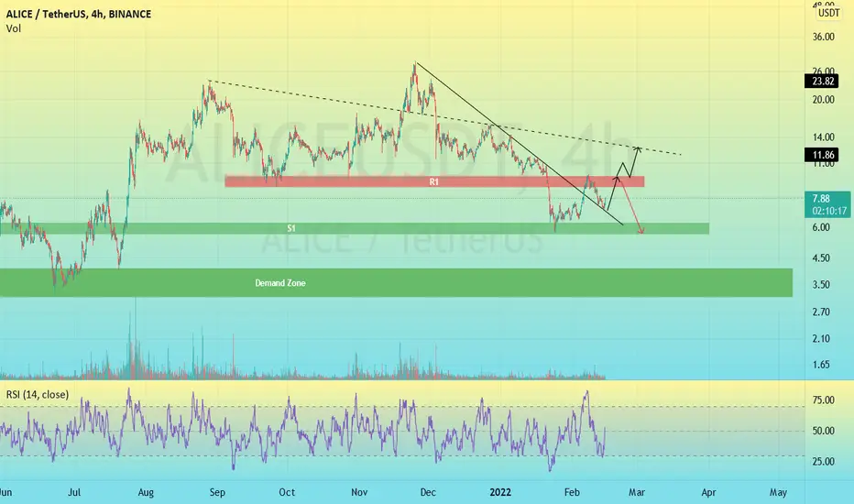Click Jul on the time axis
Viewport: 854px width, 504px height.
[74, 492]
